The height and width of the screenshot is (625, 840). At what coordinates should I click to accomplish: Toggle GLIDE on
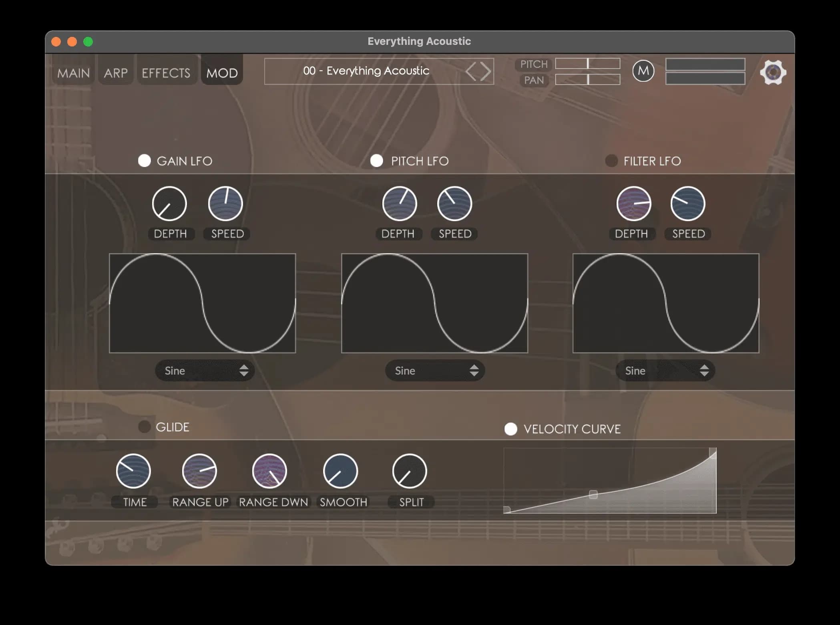pyautogui.click(x=145, y=426)
